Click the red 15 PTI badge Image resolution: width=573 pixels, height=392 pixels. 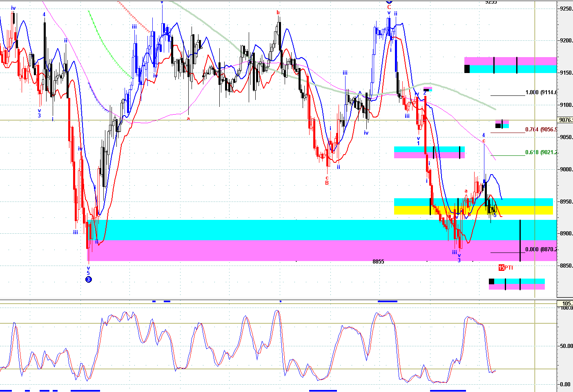click(502, 268)
